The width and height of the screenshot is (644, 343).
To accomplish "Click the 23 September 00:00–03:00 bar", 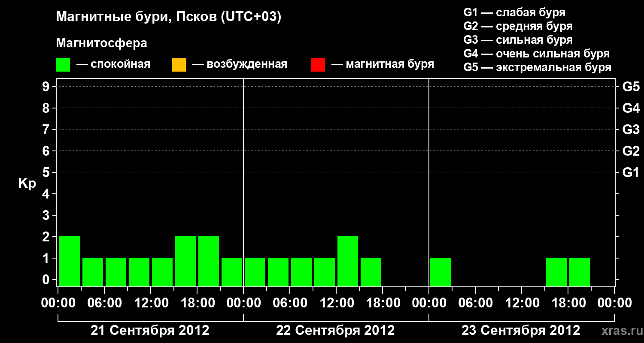I will pyautogui.click(x=440, y=272).
